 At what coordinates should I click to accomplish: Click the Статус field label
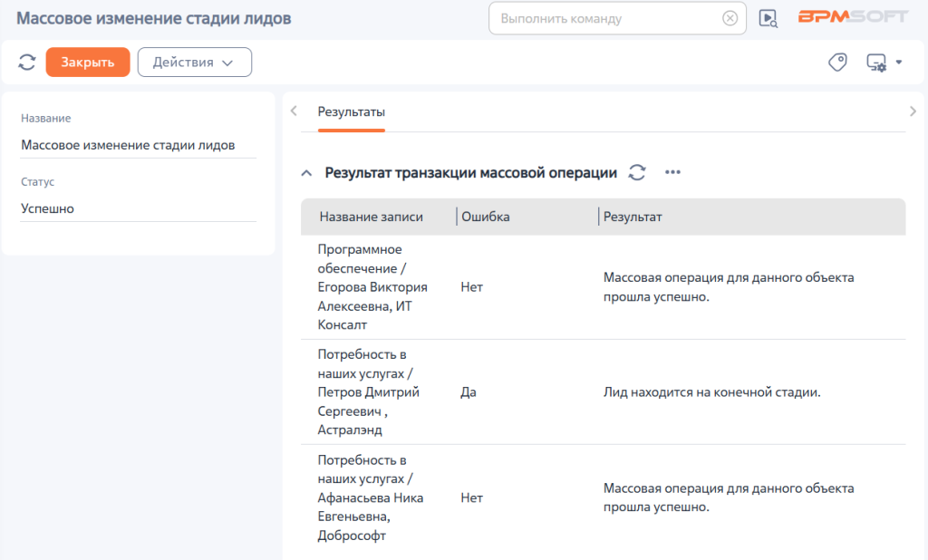(x=37, y=182)
